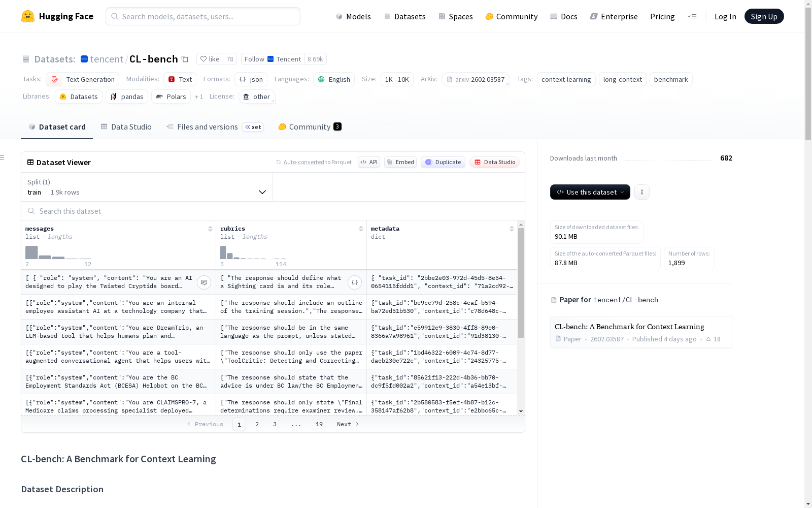Click the sort icon on metadata column

pos(512,229)
